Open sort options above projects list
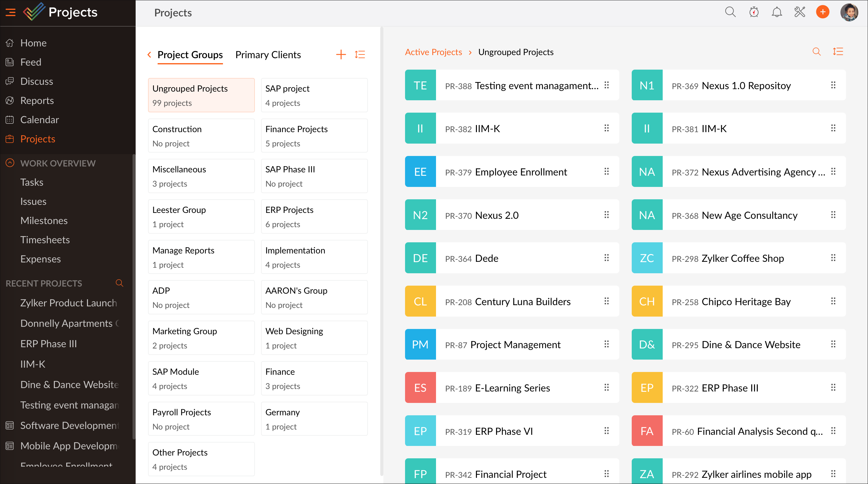868x484 pixels. click(x=838, y=52)
